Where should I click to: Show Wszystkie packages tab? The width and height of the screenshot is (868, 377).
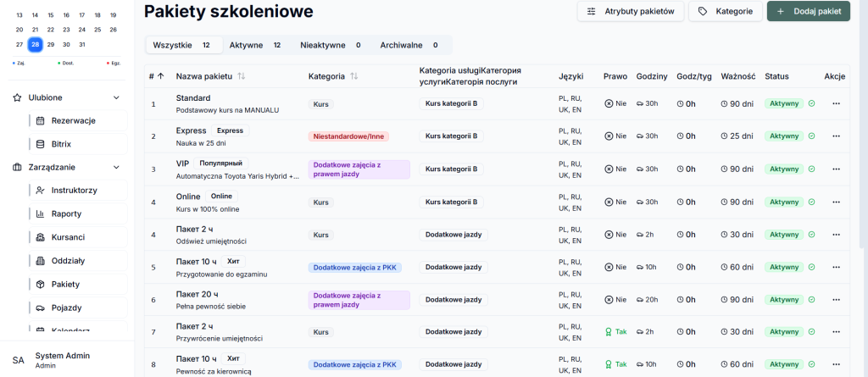pos(184,46)
